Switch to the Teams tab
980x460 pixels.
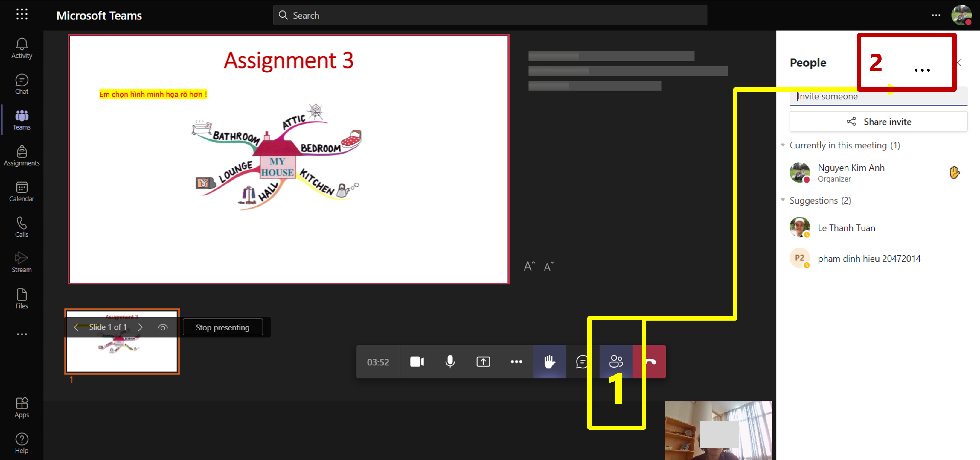[x=22, y=120]
